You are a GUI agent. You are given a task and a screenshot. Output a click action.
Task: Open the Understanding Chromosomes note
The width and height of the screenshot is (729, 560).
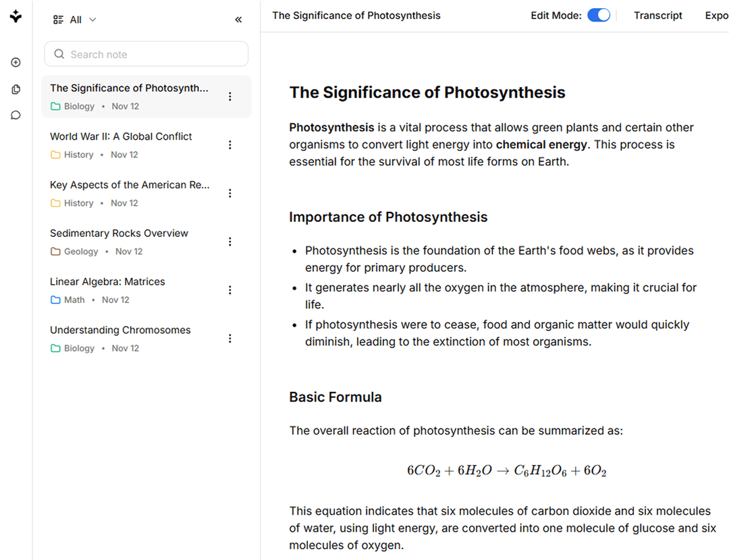coord(120,330)
